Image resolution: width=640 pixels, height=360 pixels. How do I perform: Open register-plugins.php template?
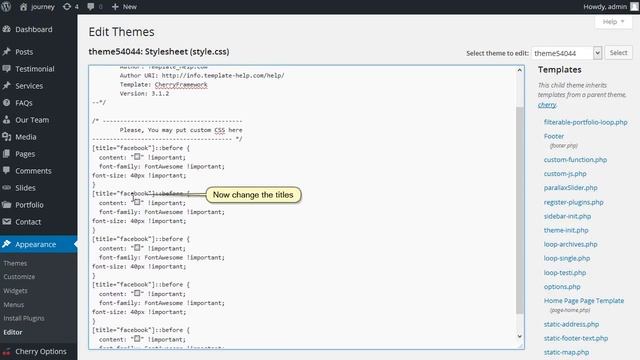(573, 202)
